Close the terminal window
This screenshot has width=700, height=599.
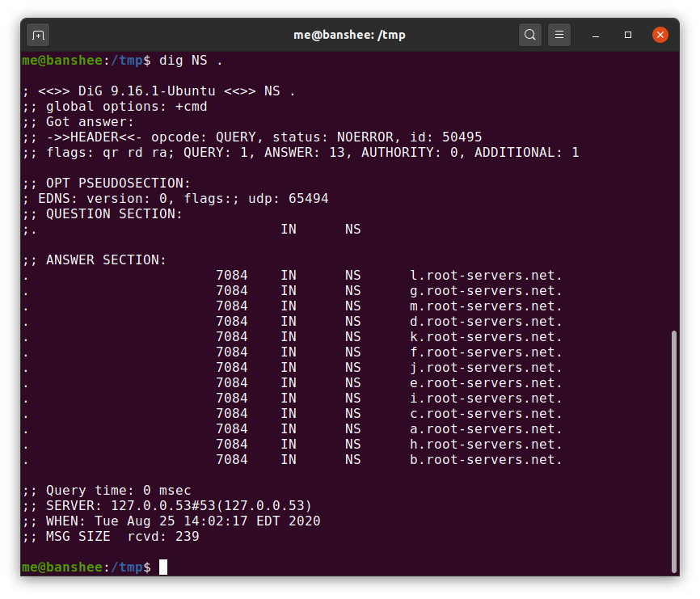tap(660, 35)
